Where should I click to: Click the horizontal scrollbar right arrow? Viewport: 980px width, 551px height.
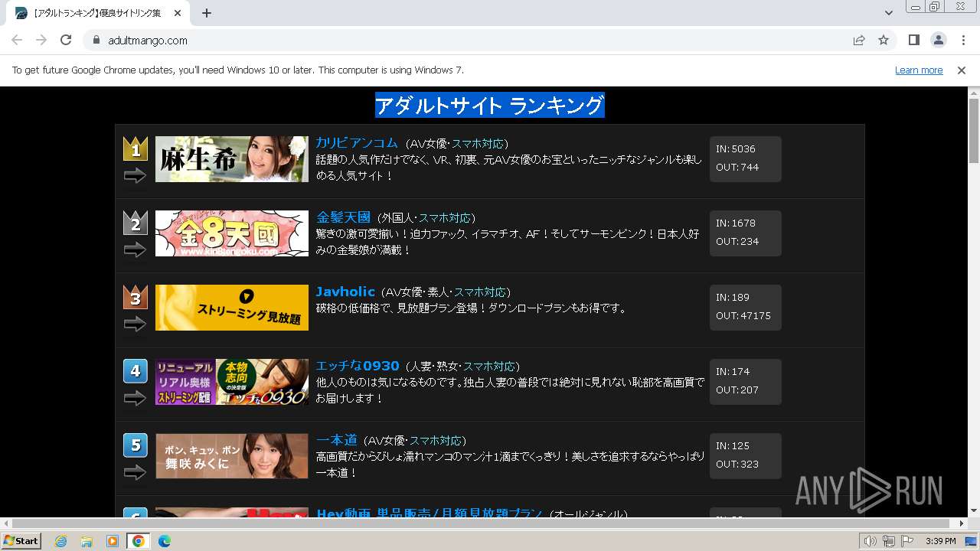coord(962,523)
